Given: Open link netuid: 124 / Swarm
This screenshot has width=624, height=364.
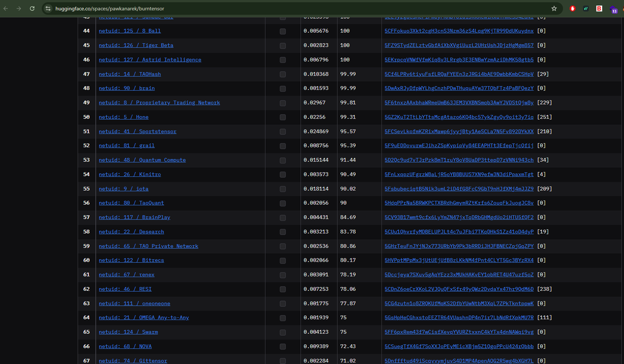Looking at the screenshot, I should pyautogui.click(x=128, y=332).
